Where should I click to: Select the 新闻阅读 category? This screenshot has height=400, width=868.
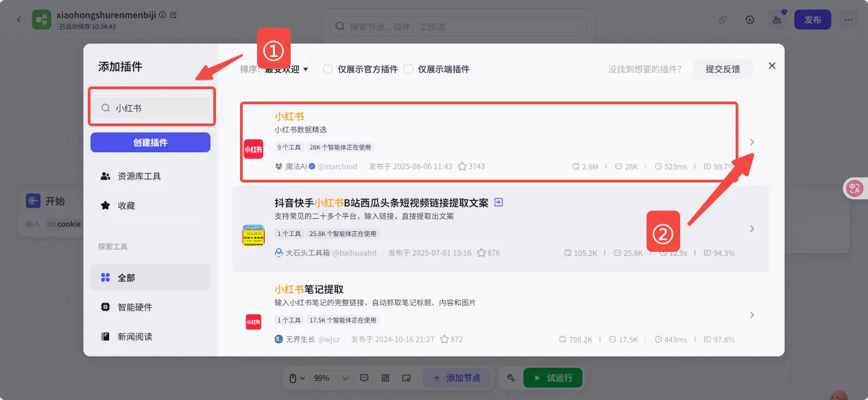point(150,337)
